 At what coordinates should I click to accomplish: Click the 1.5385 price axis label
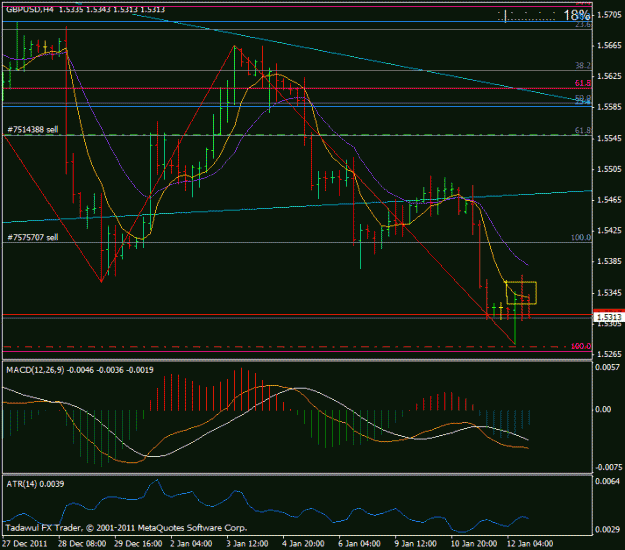point(609,261)
